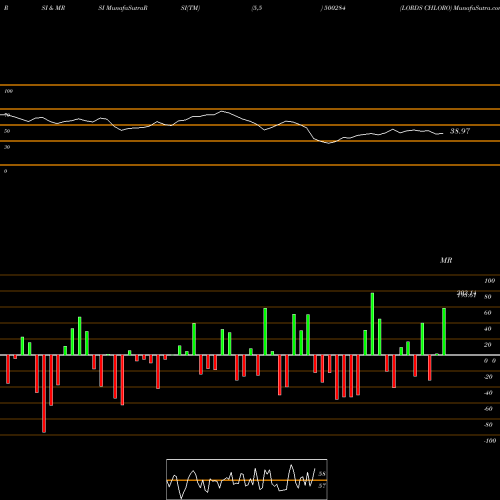Click the MR axis label -60
500x500 pixels.
pos(488,409)
